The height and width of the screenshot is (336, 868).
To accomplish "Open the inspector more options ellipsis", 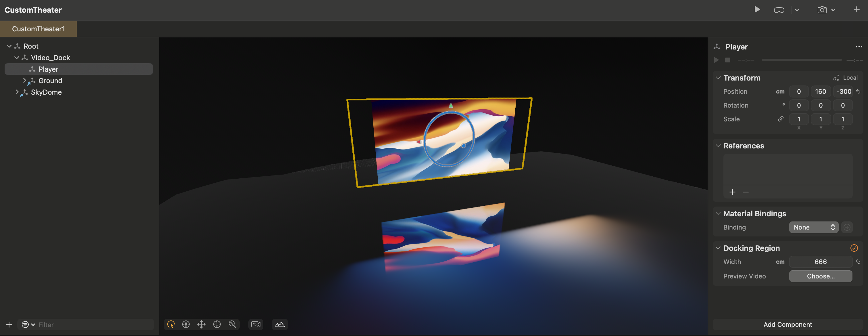I will [x=859, y=47].
